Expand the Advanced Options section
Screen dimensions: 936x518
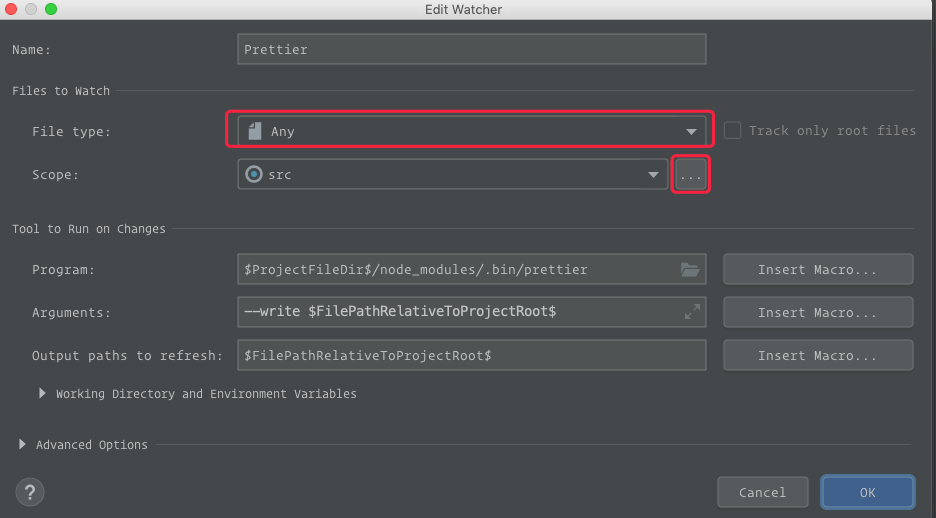pos(23,444)
